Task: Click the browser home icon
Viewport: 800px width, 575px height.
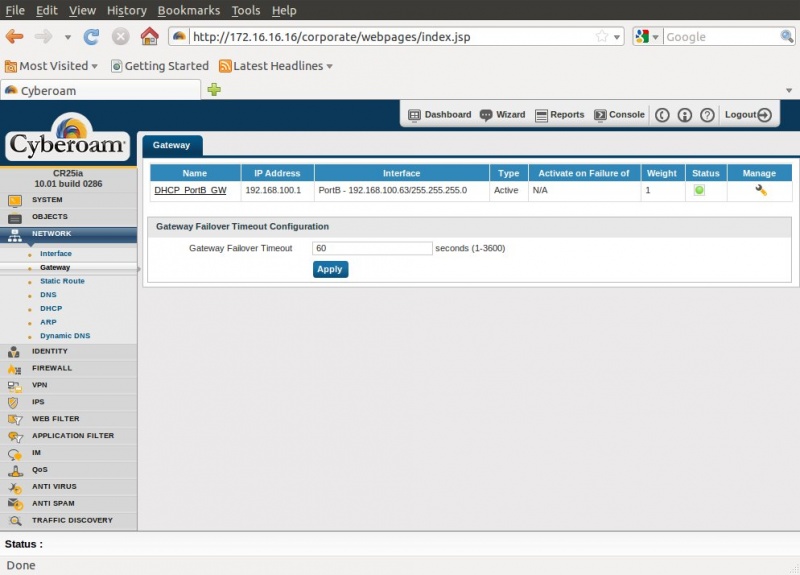Action: pos(149,37)
